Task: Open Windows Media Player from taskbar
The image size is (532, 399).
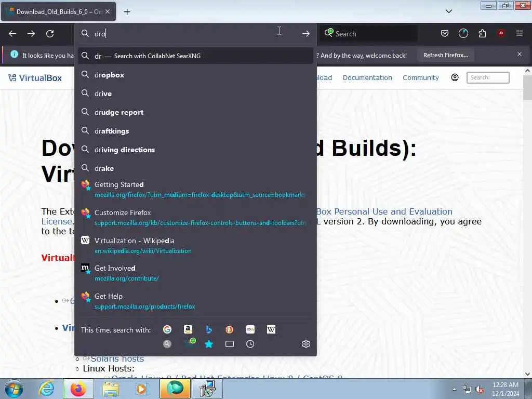Action: pyautogui.click(x=141, y=389)
